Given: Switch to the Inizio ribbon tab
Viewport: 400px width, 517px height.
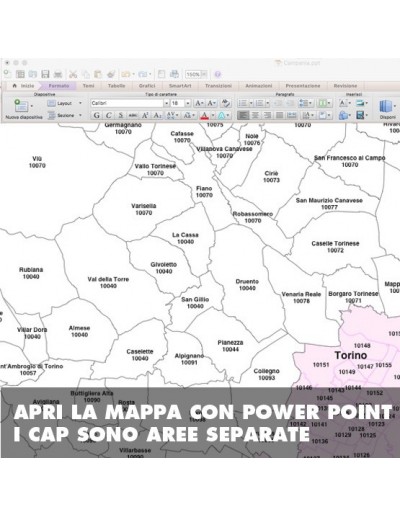Looking at the screenshot, I should (24, 86).
